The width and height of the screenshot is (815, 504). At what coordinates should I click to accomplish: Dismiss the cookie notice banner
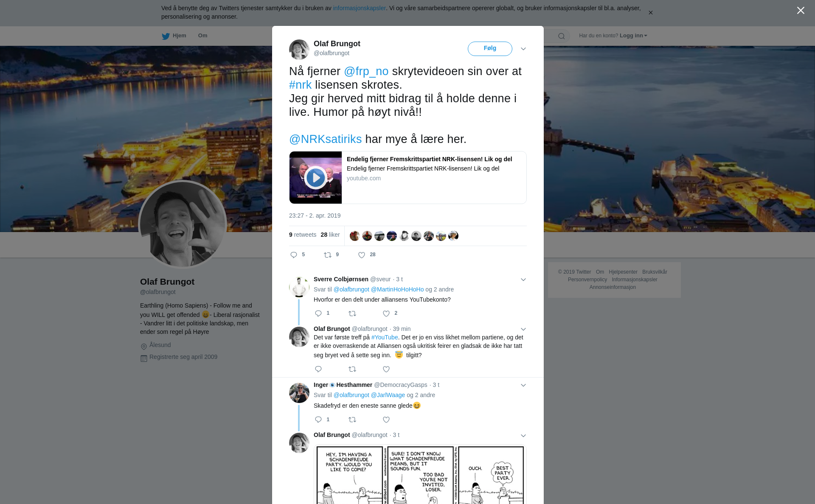tap(650, 13)
